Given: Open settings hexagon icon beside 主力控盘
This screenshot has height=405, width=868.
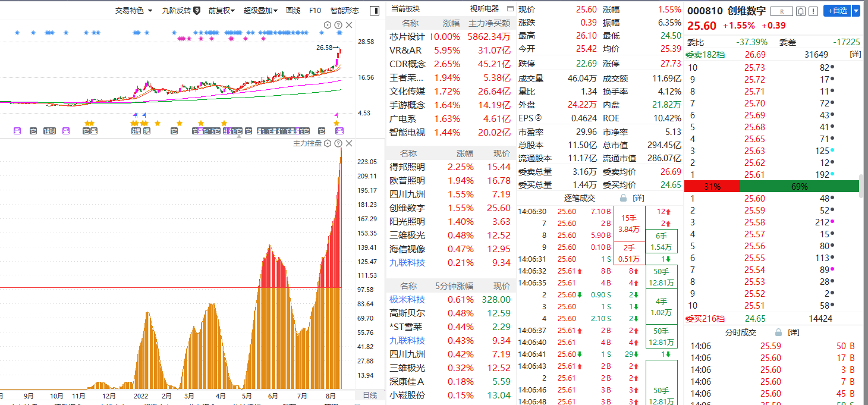Looking at the screenshot, I should tap(327, 143).
